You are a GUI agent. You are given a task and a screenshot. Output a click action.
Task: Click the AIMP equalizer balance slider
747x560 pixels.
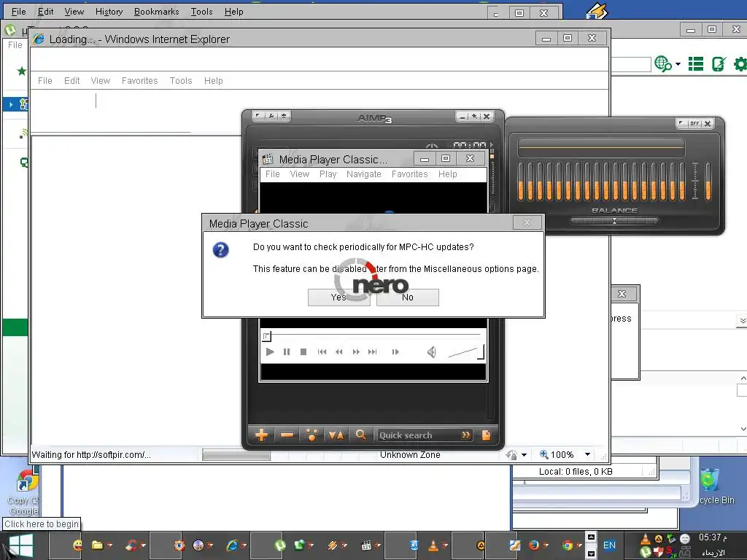pyautogui.click(x=614, y=221)
